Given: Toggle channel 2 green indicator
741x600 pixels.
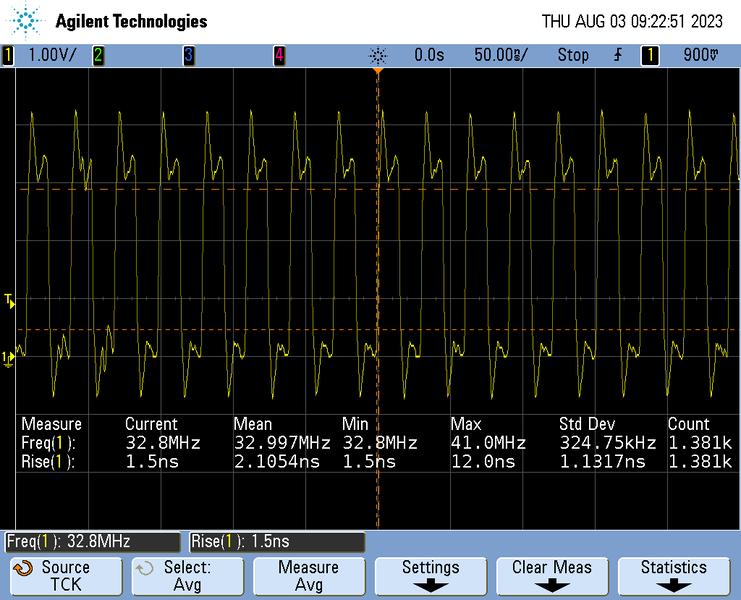Looking at the screenshot, I should click(x=98, y=55).
